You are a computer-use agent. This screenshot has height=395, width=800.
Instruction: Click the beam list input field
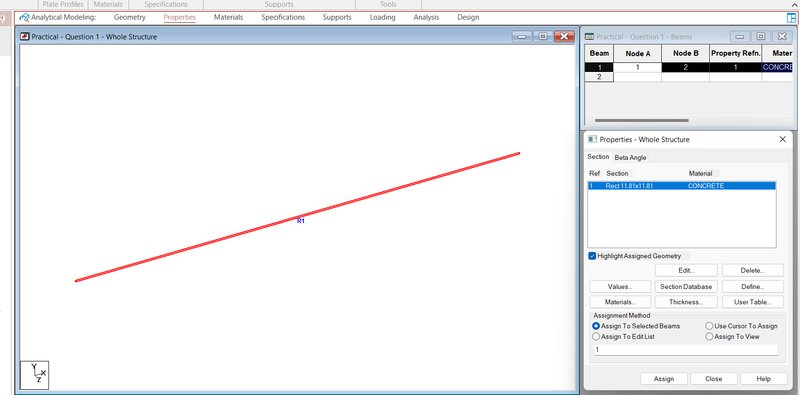(686, 350)
